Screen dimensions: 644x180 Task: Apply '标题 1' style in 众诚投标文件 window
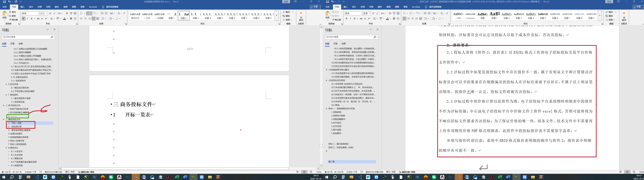tap(171, 15)
